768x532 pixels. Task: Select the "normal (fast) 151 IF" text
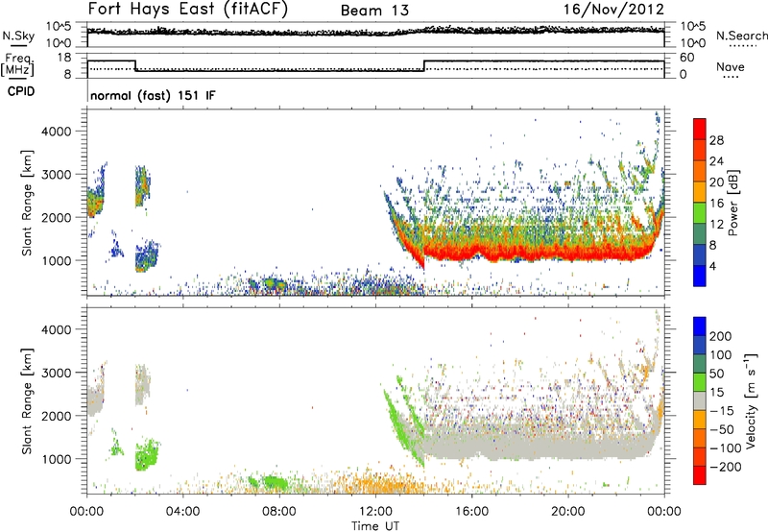[153, 95]
